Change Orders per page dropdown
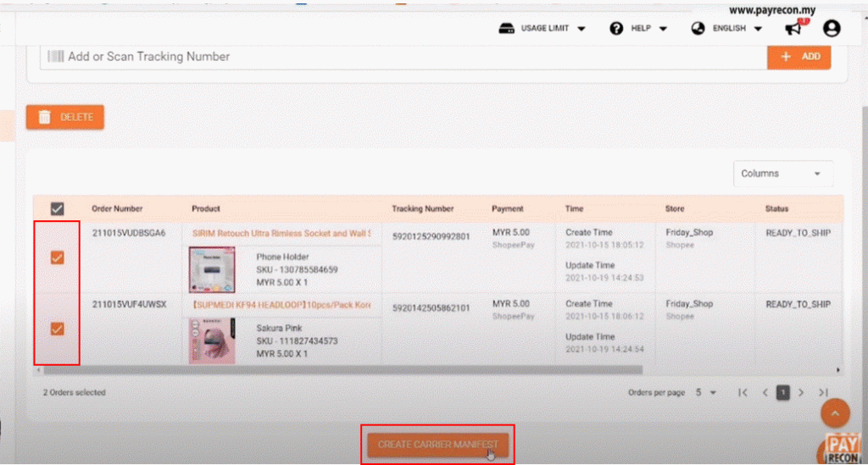Viewport: 868px width, 465px height. click(706, 392)
